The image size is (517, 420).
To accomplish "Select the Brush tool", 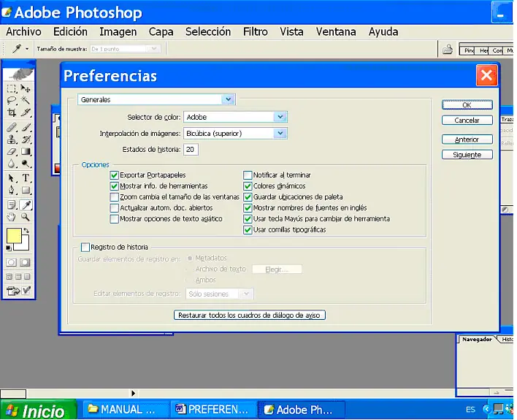I will coord(26,127).
